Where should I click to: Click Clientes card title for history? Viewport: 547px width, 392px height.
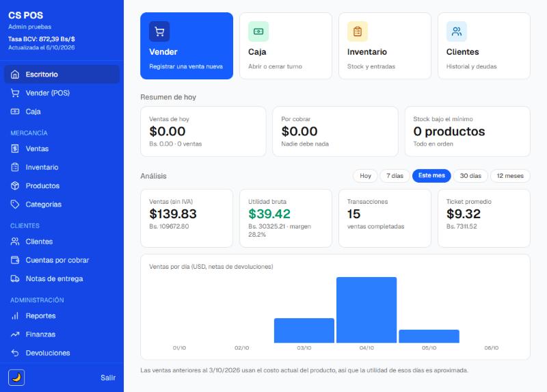click(x=463, y=52)
